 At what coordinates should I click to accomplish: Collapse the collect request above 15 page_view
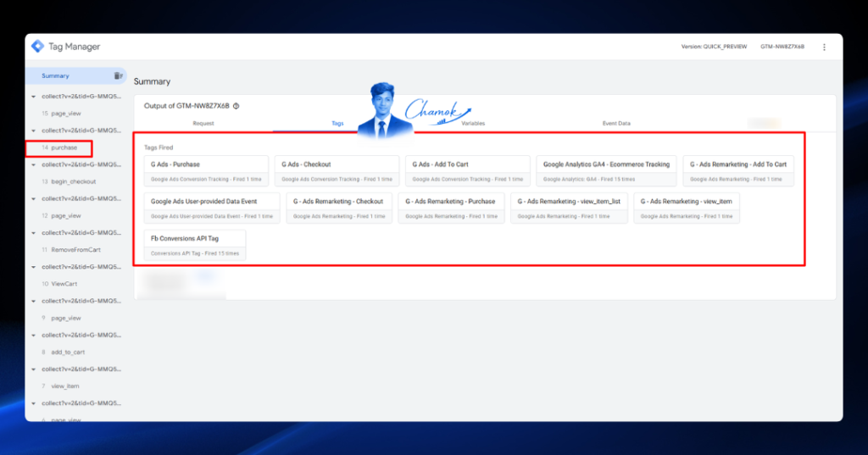pyautogui.click(x=33, y=97)
